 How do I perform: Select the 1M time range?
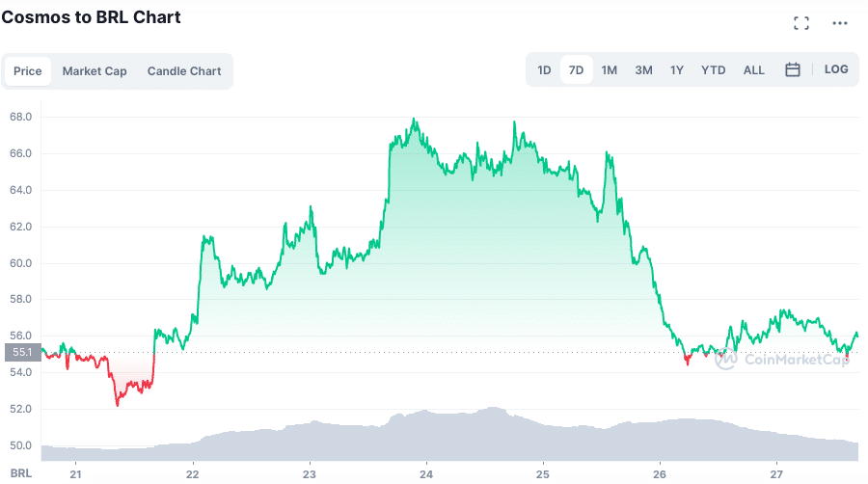[610, 70]
